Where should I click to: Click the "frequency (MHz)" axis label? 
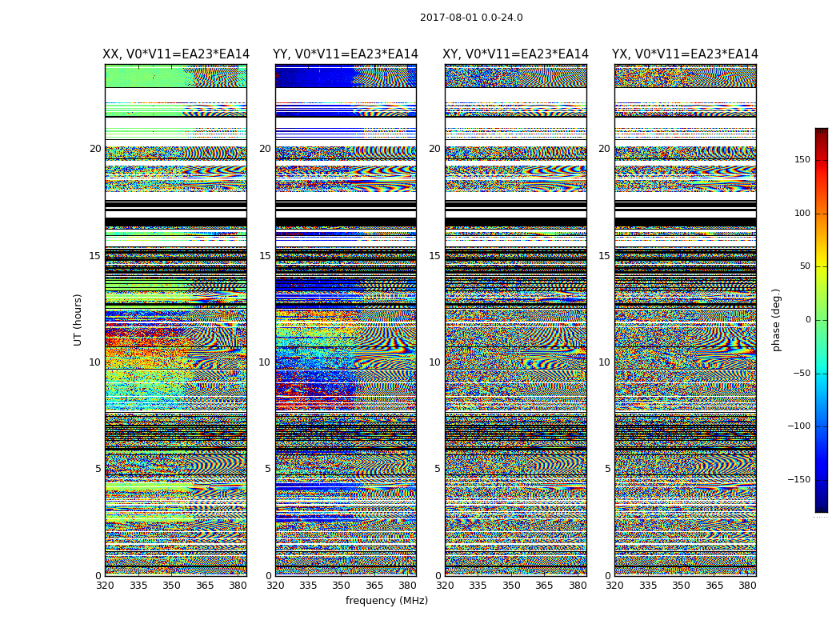[x=386, y=600]
